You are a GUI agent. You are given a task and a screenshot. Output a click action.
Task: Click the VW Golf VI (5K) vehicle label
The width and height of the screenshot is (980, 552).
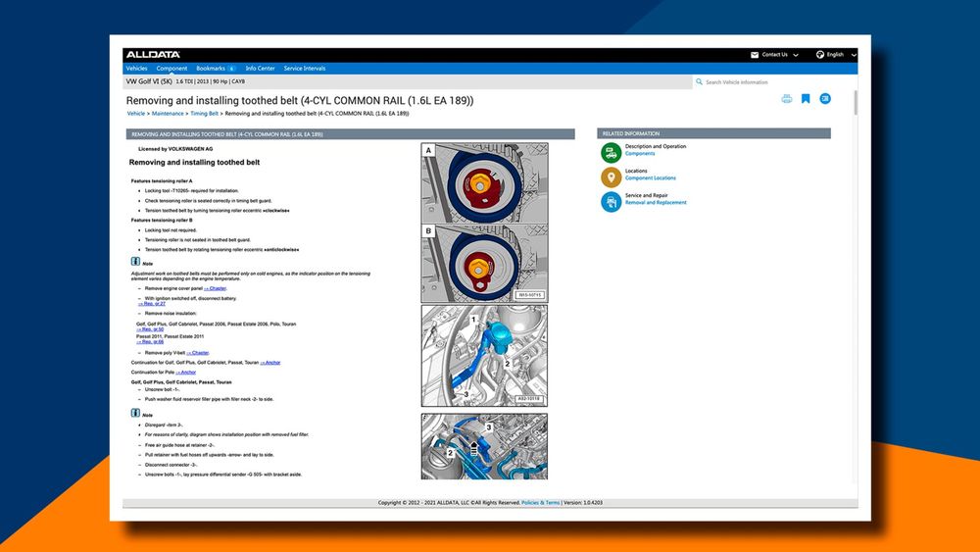(x=149, y=81)
